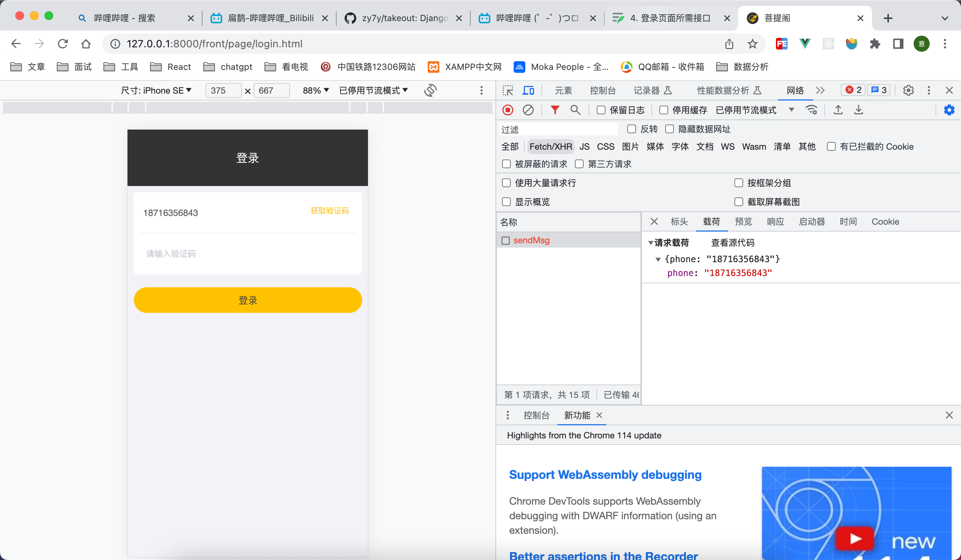Select the JS resource type filter

coord(584,147)
